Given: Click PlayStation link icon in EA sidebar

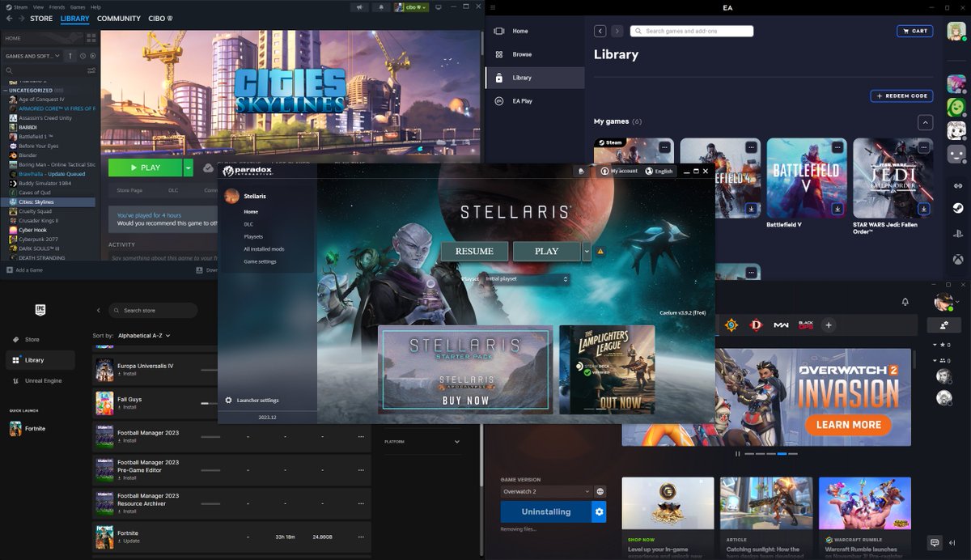Looking at the screenshot, I should (957, 234).
